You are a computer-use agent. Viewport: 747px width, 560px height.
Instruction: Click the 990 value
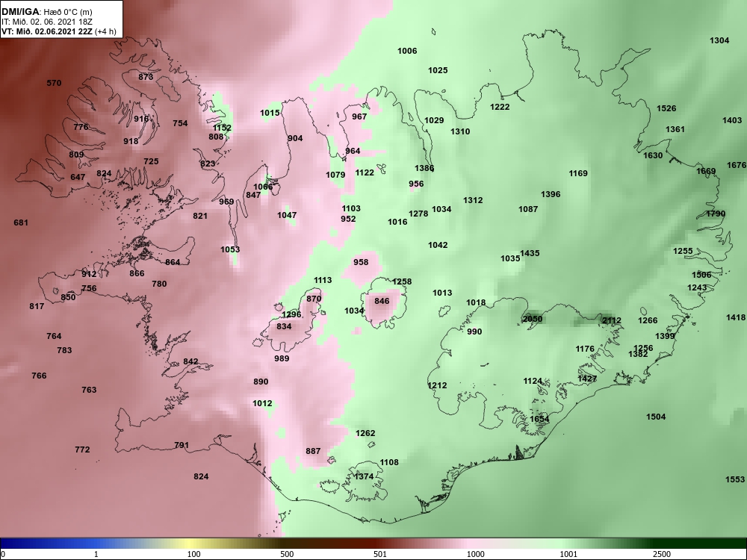pyautogui.click(x=474, y=332)
